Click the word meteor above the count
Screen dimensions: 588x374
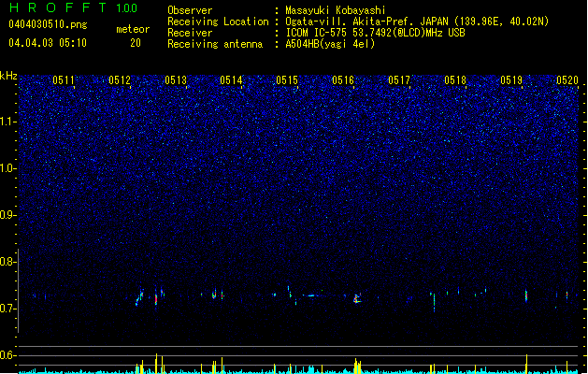coord(133,29)
